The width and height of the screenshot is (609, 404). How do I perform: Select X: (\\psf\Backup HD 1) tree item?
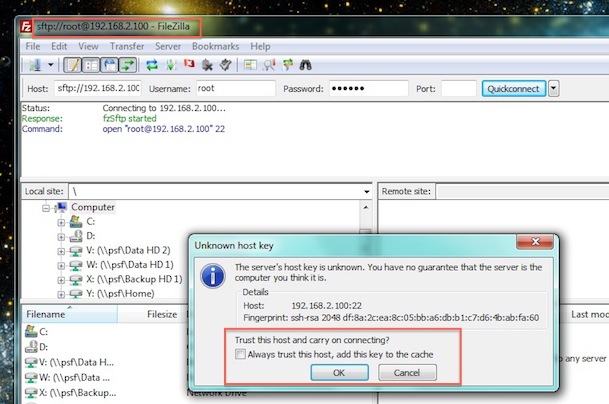tap(134, 279)
